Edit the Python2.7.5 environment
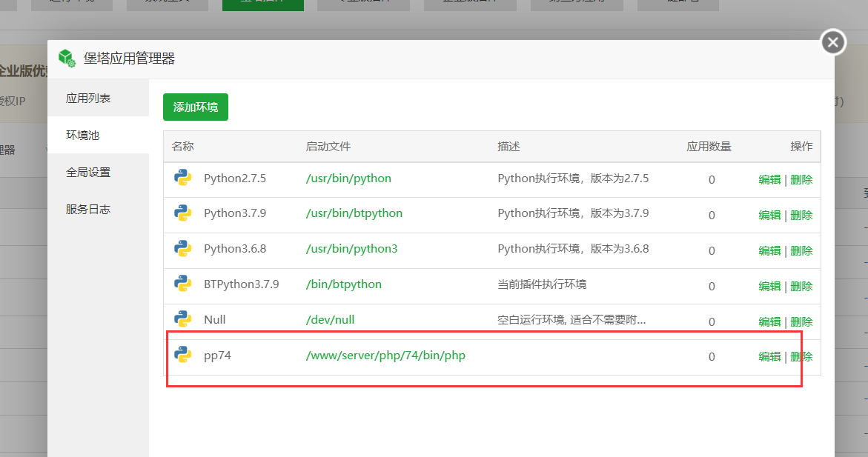 tap(769, 179)
